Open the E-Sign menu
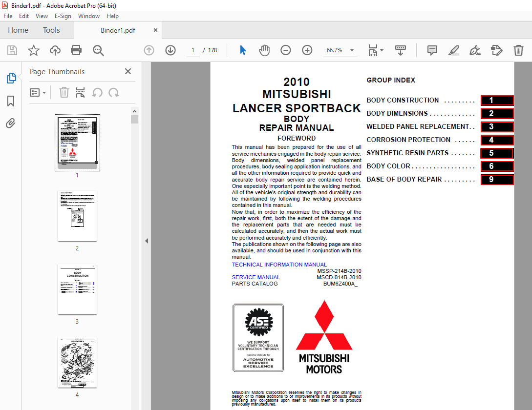 (x=63, y=16)
